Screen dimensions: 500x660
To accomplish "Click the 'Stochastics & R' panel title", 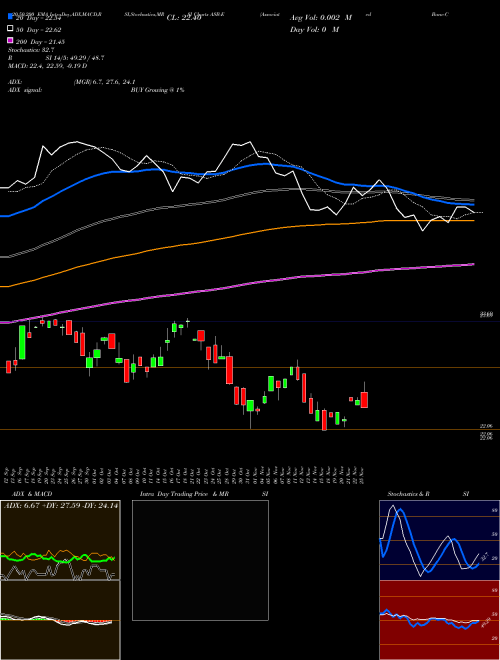I will tap(409, 494).
